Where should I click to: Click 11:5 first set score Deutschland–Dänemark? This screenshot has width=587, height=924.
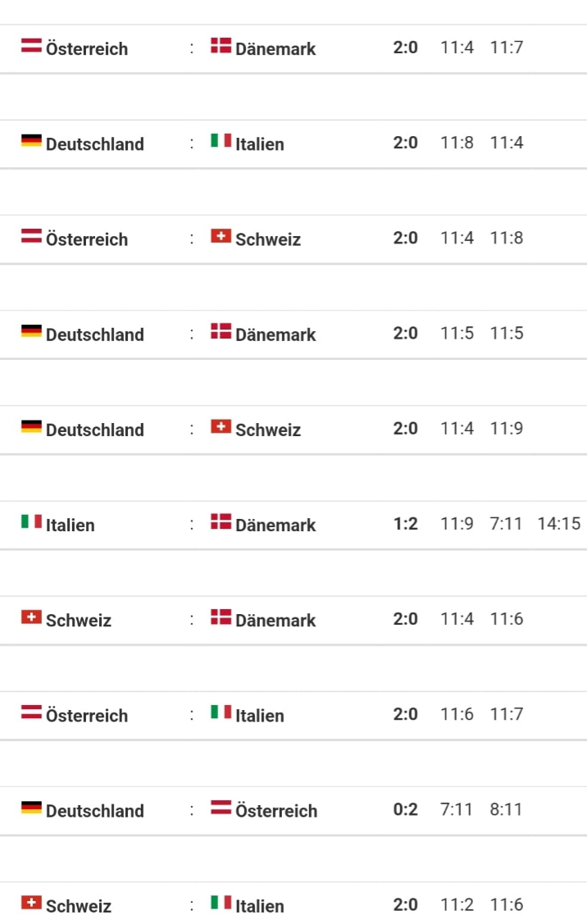(x=457, y=334)
